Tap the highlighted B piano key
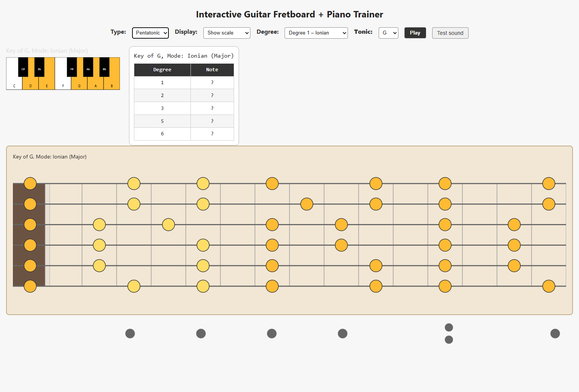 tap(112, 83)
